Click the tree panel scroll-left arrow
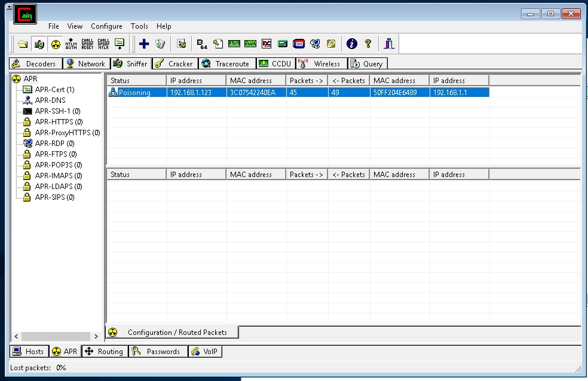Screen dimensions: 588x381 (16, 336)
